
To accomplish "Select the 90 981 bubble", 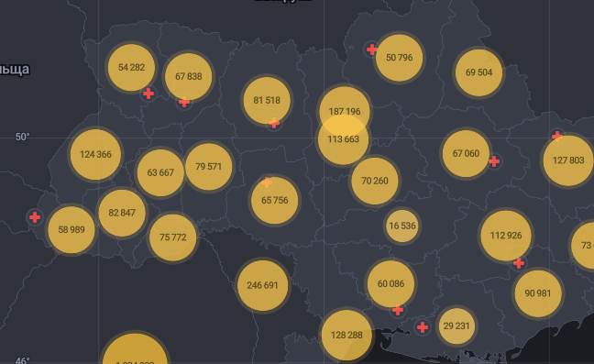I will click(538, 293).
